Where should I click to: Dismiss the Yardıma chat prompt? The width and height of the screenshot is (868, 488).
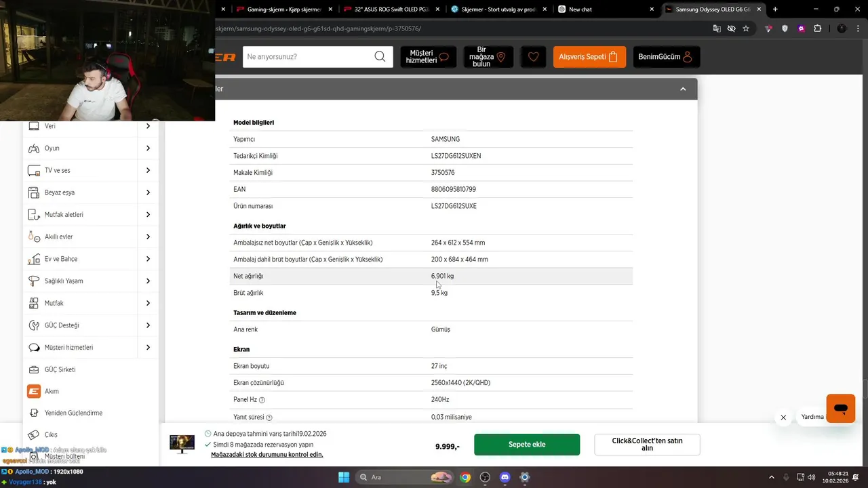point(783,418)
